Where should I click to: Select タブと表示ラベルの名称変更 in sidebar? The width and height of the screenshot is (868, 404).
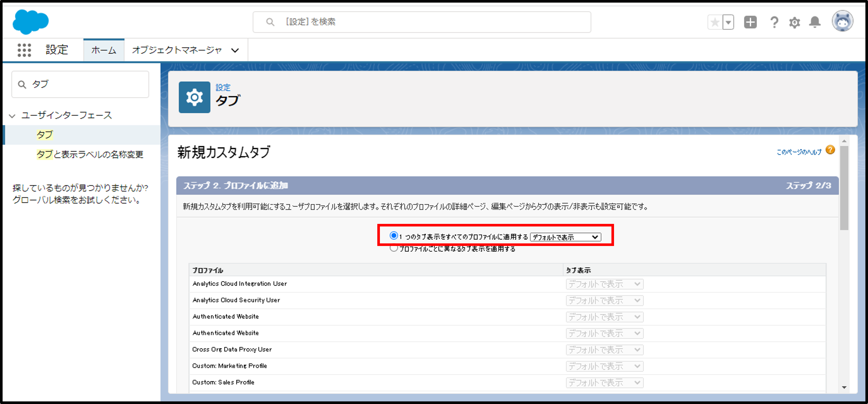90,154
